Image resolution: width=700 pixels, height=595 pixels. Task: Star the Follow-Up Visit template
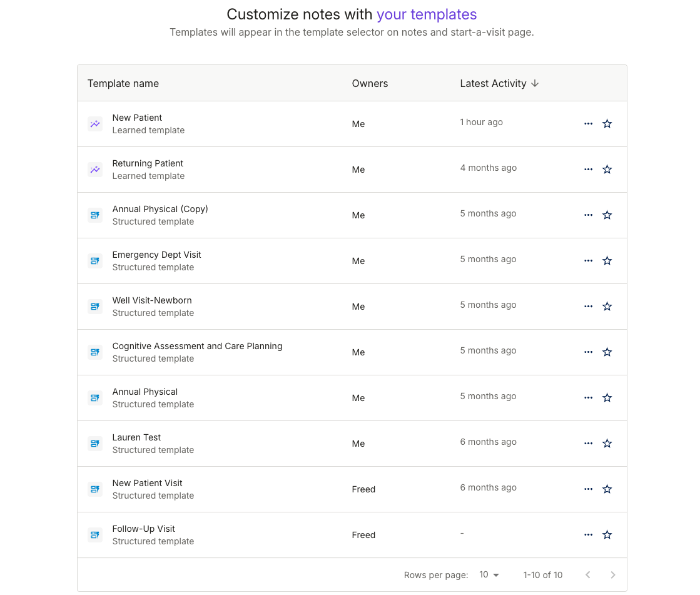(x=607, y=534)
